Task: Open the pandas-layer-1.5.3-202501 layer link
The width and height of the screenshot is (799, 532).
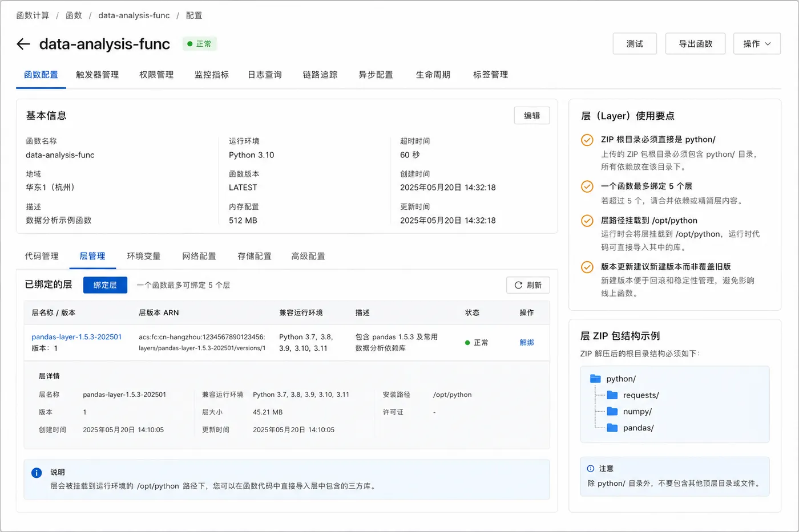Action: coord(76,337)
